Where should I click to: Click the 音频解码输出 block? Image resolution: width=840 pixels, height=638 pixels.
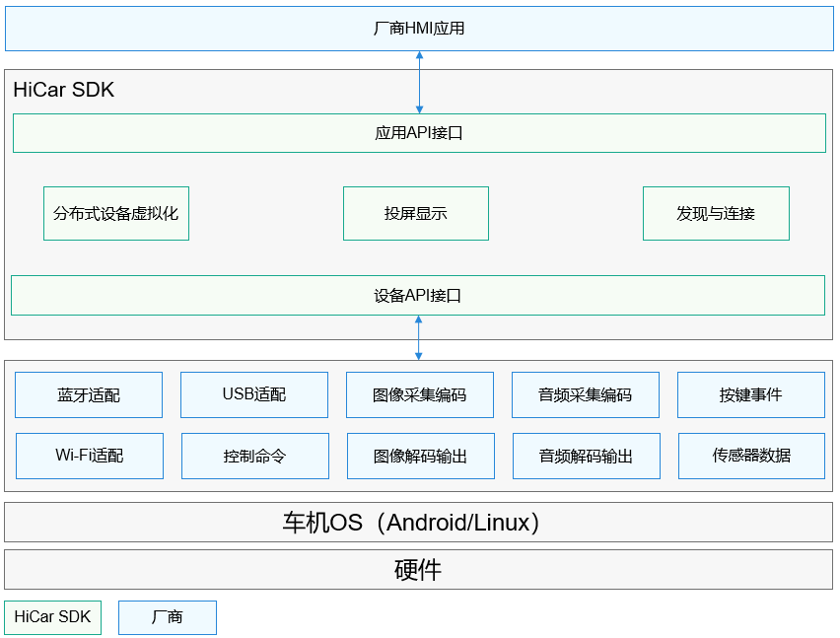pos(587,456)
